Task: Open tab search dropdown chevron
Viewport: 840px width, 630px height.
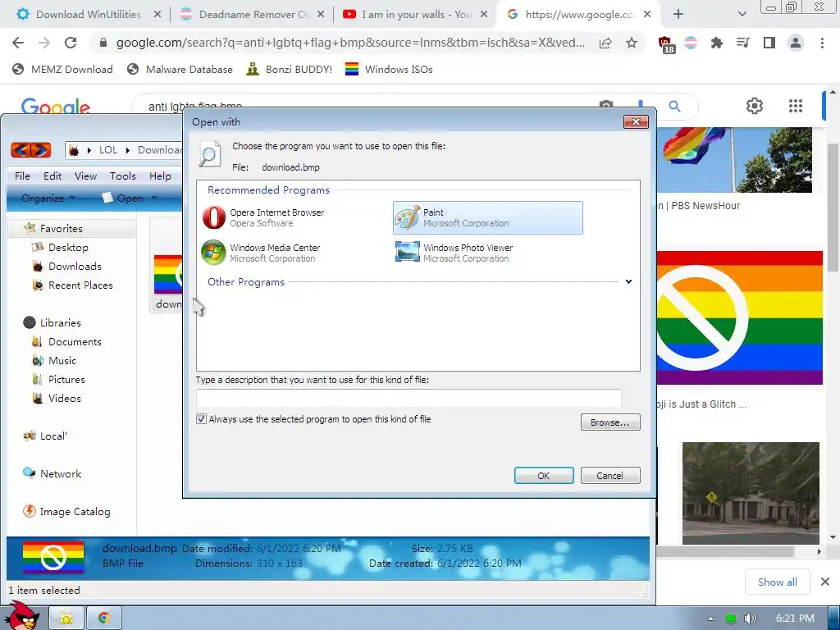Action: click(742, 15)
